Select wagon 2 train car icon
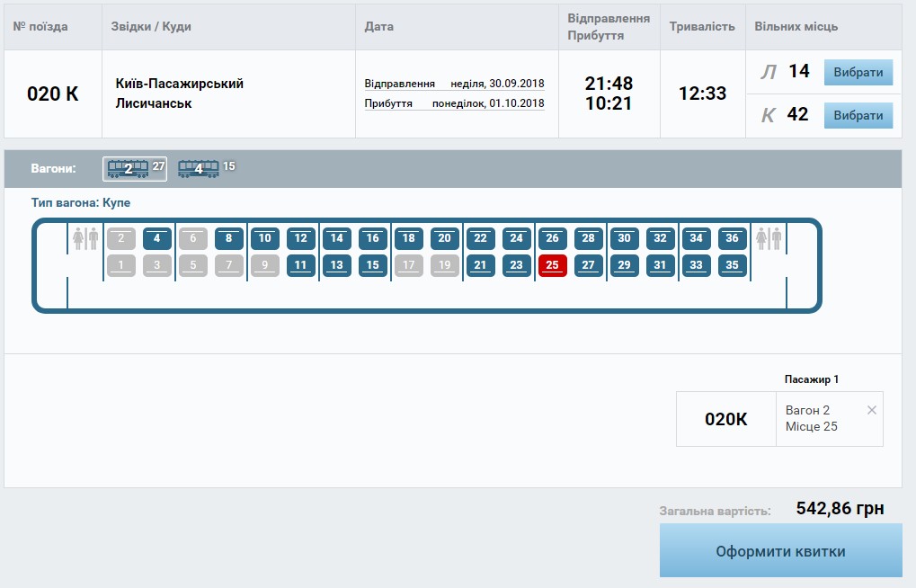 [128, 168]
